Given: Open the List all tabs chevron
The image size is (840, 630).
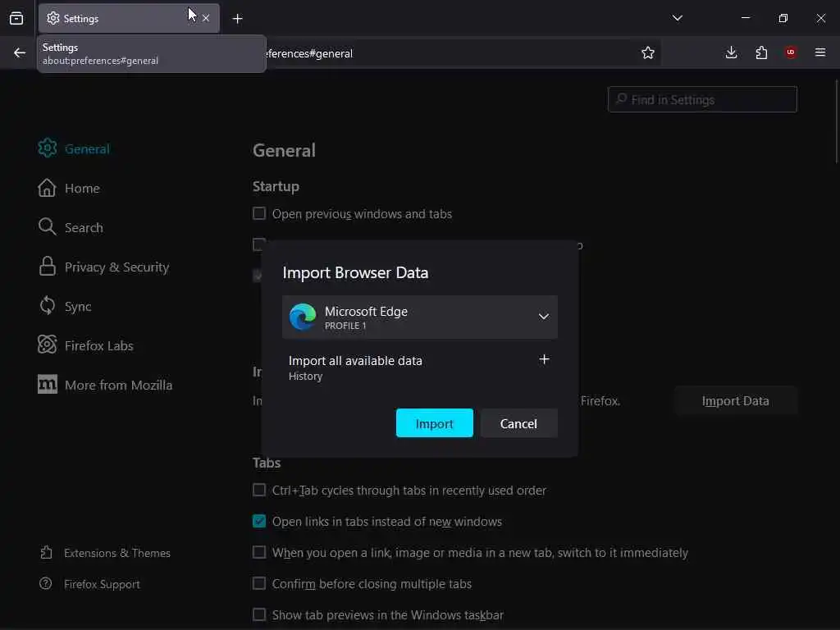Looking at the screenshot, I should pyautogui.click(x=677, y=18).
